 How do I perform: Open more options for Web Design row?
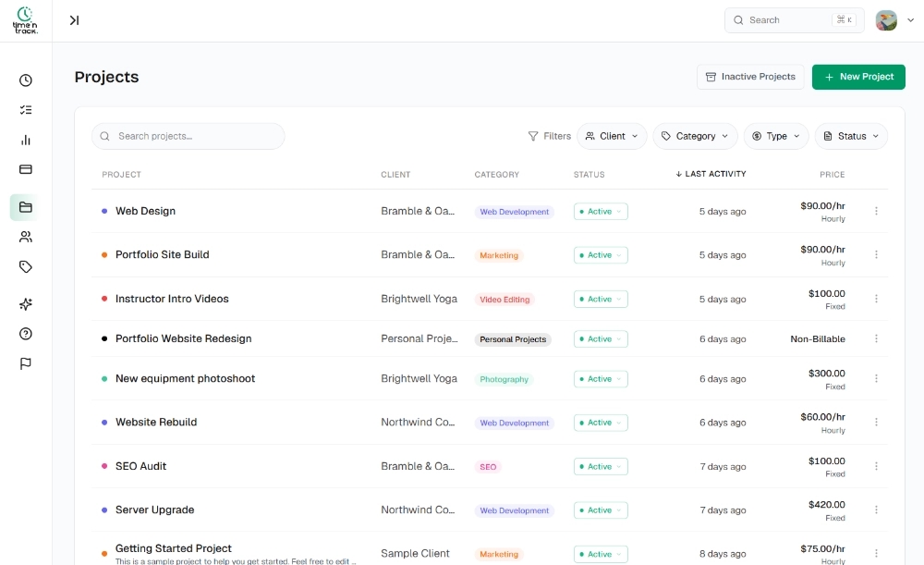[876, 211]
